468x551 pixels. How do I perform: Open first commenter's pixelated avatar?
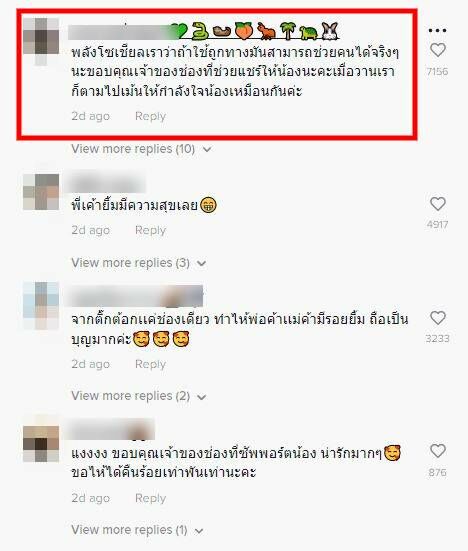point(41,42)
